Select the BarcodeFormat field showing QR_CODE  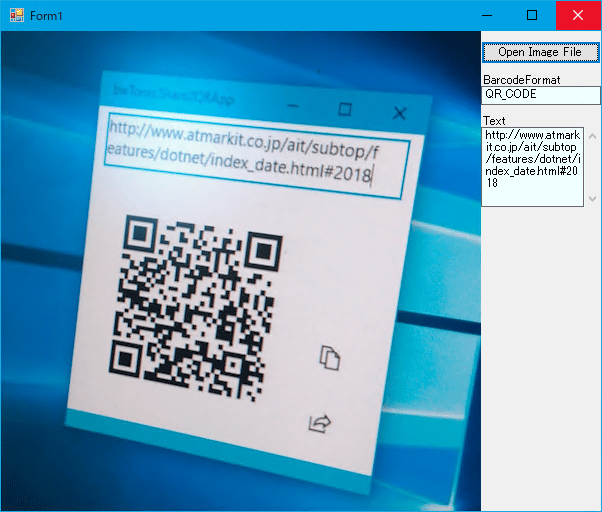tap(541, 95)
